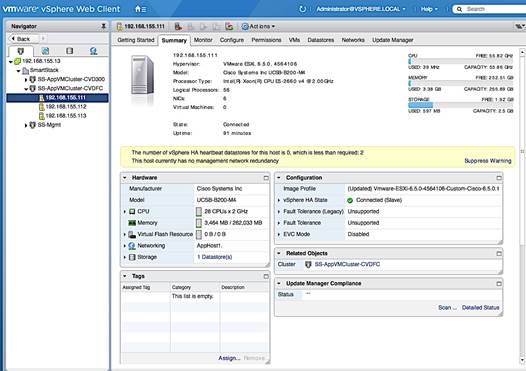Expand the vSphere HA State row
526x371 pixels.
click(x=279, y=200)
